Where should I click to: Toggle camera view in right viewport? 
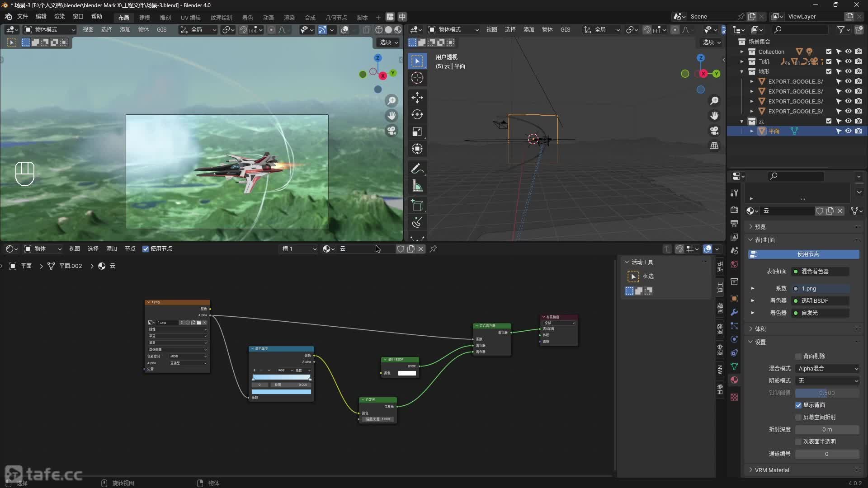714,131
